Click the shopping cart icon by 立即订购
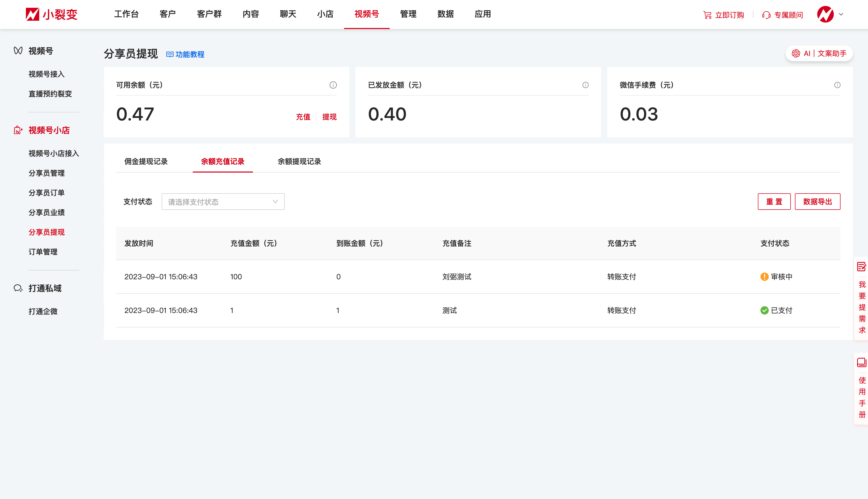The width and height of the screenshot is (868, 499). (x=707, y=15)
